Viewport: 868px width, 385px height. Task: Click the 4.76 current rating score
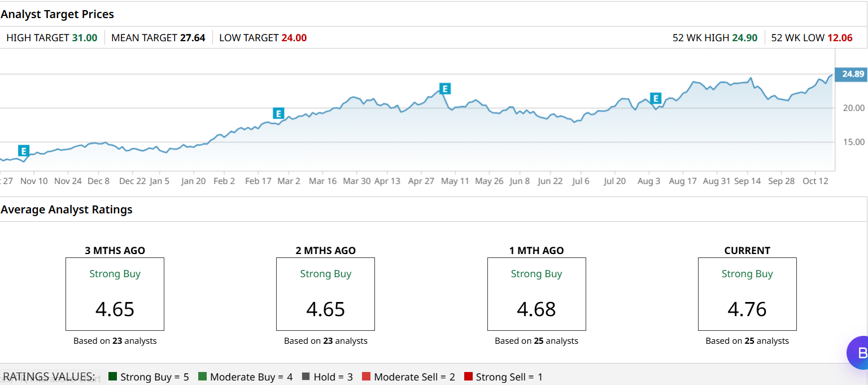(x=747, y=309)
